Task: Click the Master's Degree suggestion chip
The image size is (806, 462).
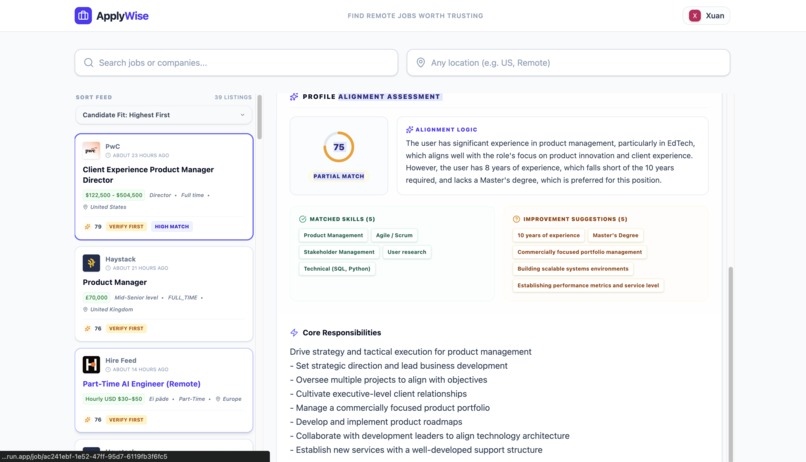Action: point(615,235)
